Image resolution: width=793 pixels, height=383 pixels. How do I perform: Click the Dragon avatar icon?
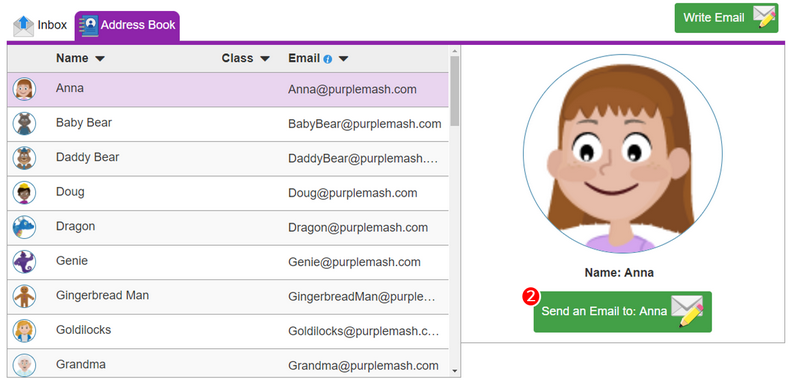click(x=24, y=227)
